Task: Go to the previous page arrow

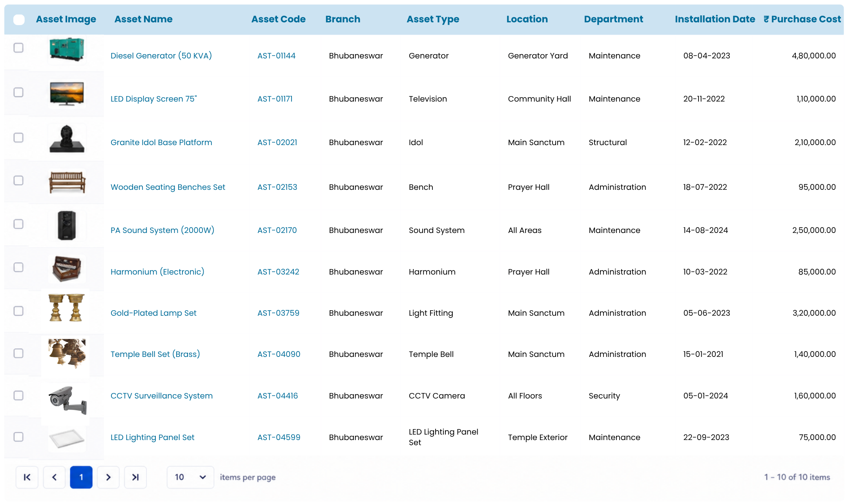Action: pyautogui.click(x=54, y=477)
